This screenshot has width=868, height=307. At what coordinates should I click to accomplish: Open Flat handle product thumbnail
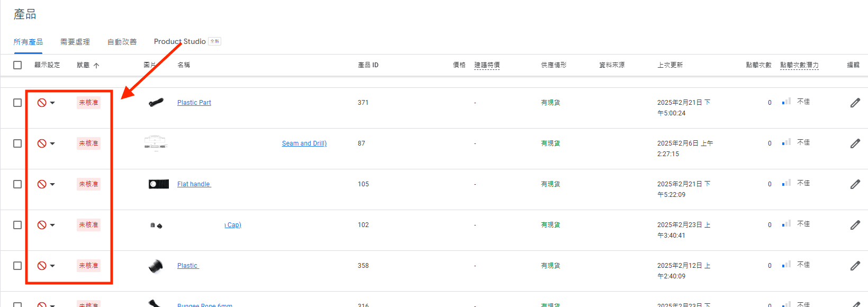[x=159, y=184]
